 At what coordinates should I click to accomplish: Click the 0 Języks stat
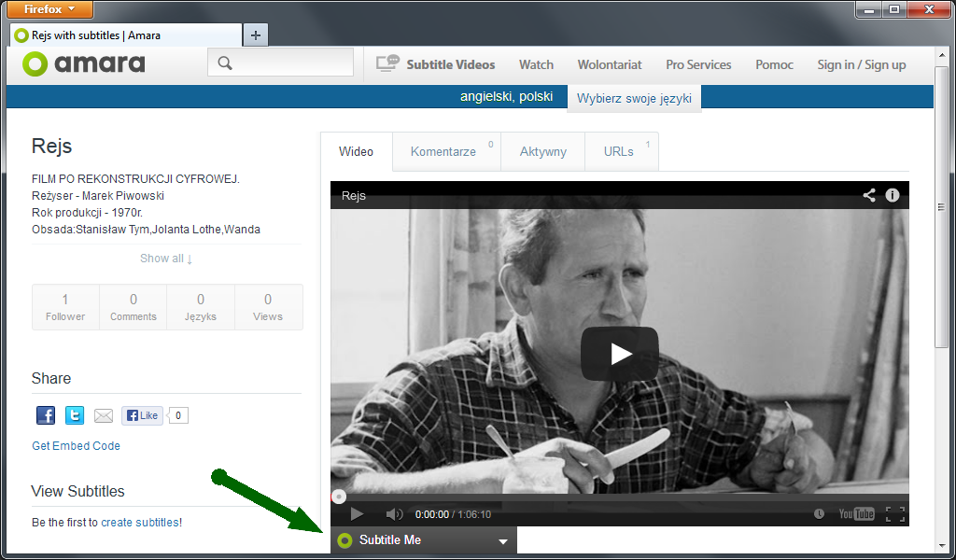201,307
